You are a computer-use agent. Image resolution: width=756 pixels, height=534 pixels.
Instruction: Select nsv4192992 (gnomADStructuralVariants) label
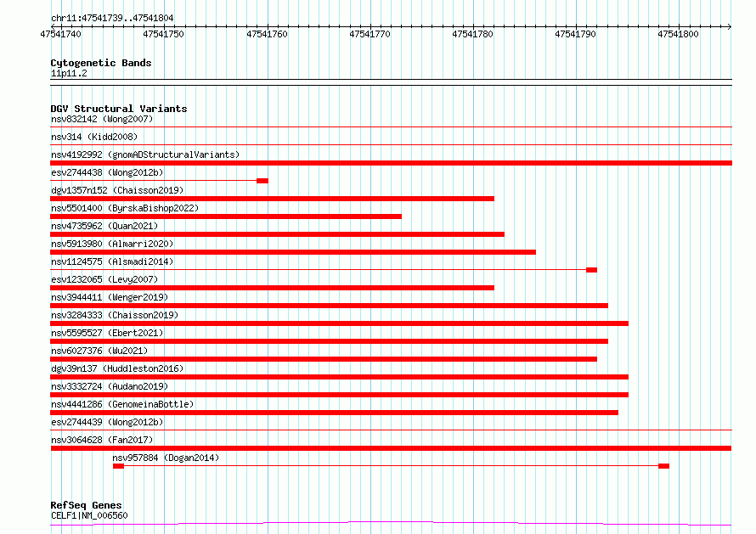click(x=145, y=155)
